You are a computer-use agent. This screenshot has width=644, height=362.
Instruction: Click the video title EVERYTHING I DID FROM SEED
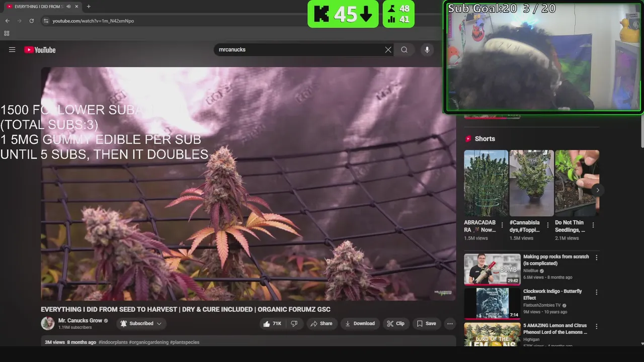(186, 309)
